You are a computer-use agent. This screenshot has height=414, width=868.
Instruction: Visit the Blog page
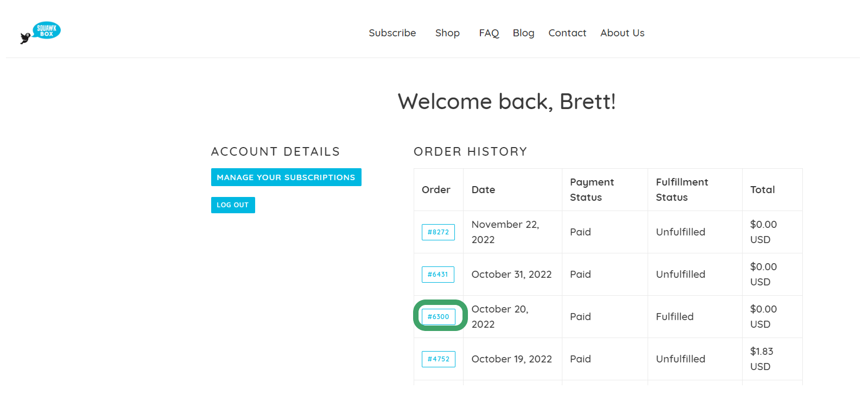coord(523,33)
